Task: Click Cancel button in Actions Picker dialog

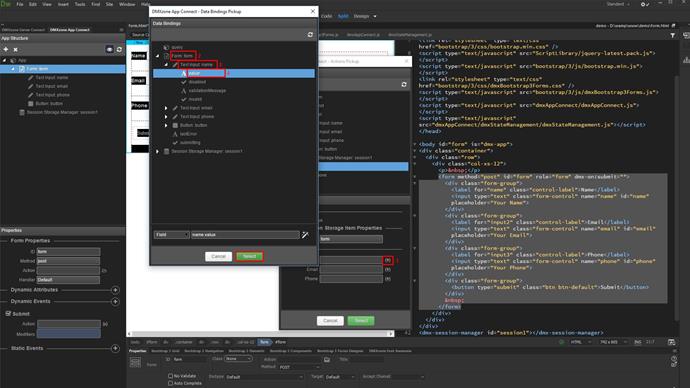Action: tap(330, 321)
